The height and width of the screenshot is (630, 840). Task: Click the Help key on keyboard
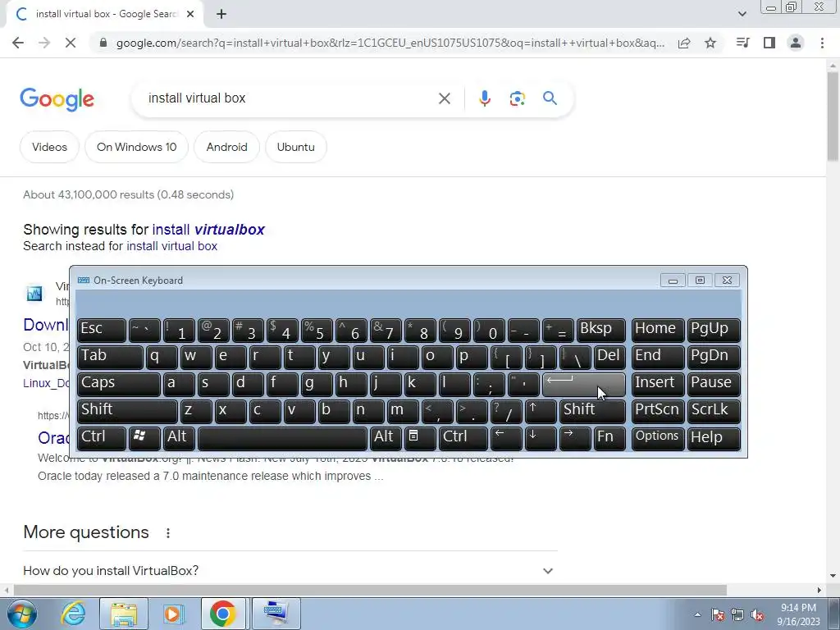(x=714, y=438)
